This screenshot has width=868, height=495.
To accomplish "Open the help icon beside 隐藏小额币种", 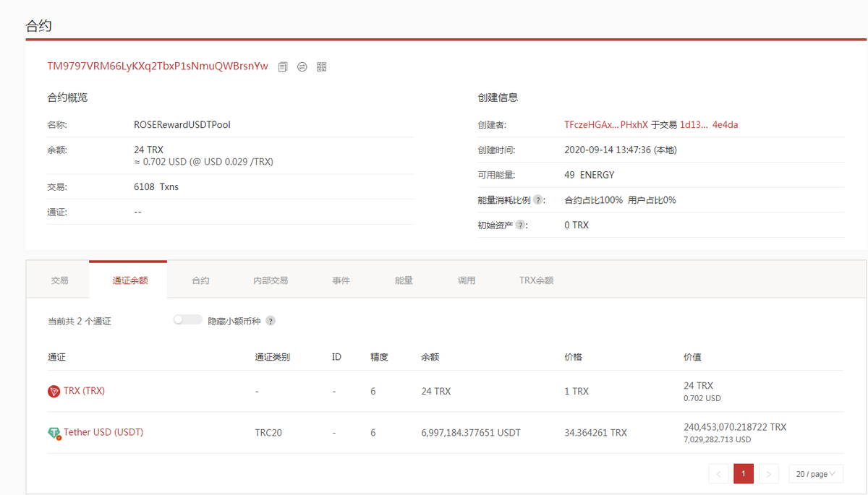I will pyautogui.click(x=271, y=321).
